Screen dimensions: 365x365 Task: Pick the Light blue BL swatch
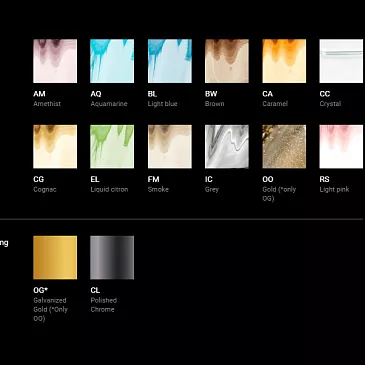tap(170, 61)
